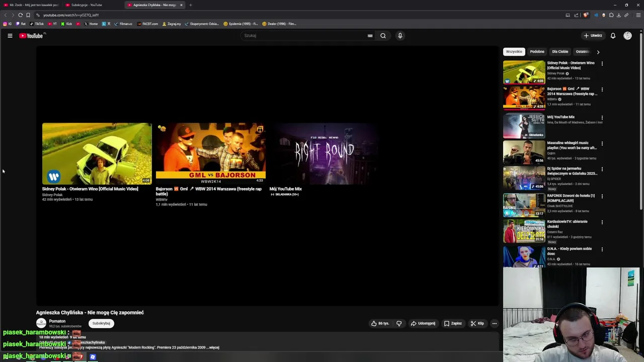This screenshot has width=644, height=362.
Task: Open options for Dj Spider sidebar video
Action: click(x=602, y=169)
